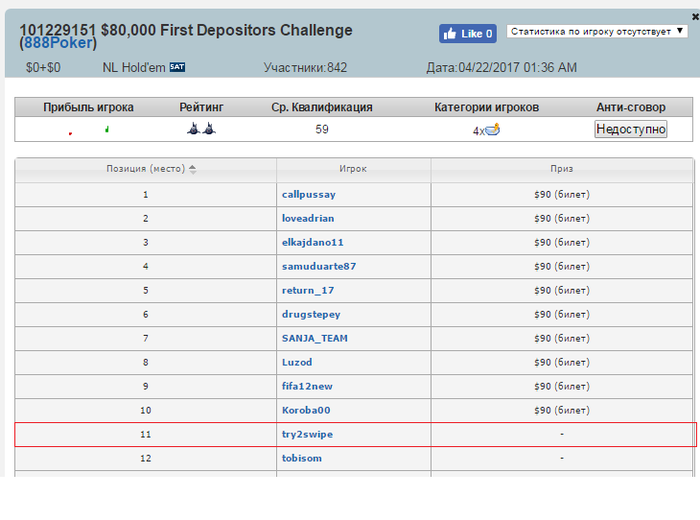700x520 pixels.
Task: Select player elkajdano11
Action: click(313, 242)
